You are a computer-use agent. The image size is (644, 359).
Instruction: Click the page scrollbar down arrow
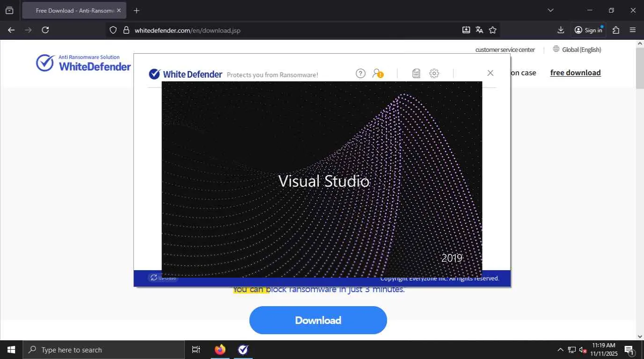(640, 337)
